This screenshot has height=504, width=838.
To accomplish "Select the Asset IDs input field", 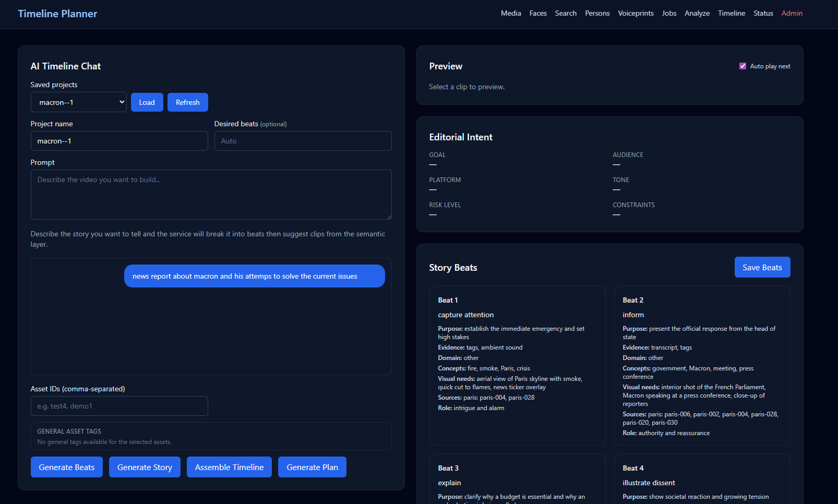I will [x=119, y=406].
